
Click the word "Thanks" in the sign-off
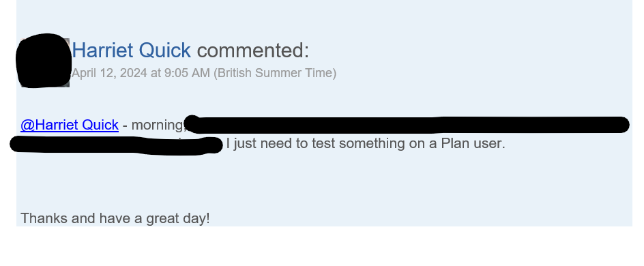(44, 218)
